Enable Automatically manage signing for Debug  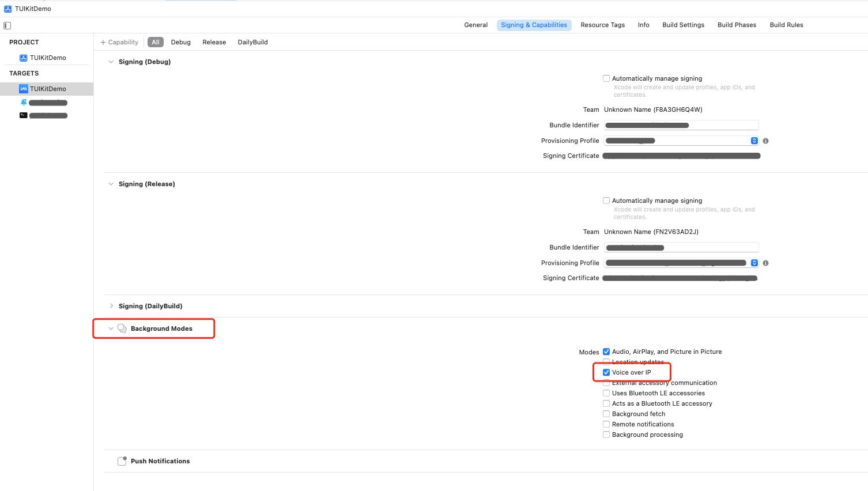(606, 78)
